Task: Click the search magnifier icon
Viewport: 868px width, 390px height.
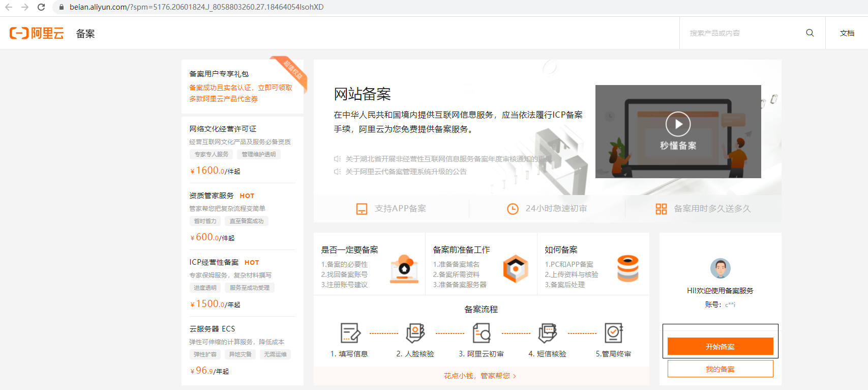Action: point(810,33)
